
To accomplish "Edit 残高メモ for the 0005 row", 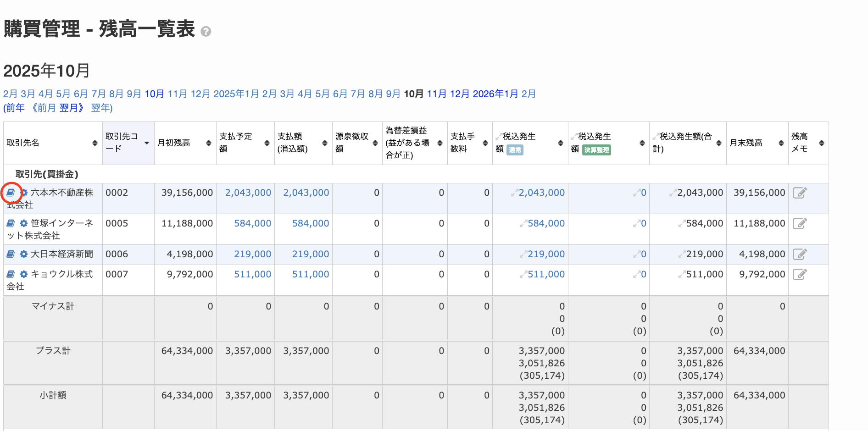I will [x=800, y=224].
